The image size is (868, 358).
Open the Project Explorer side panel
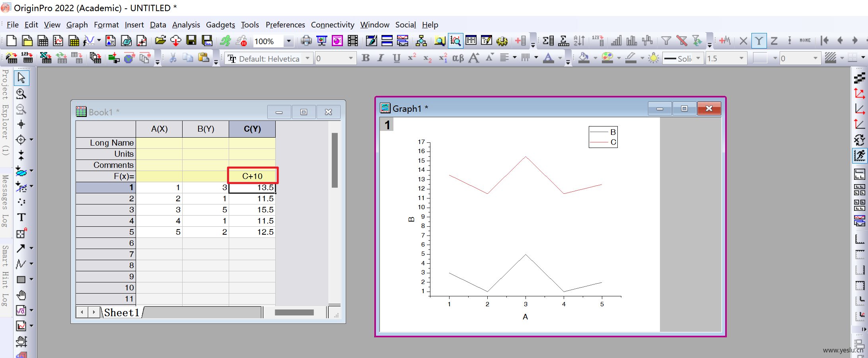6,112
